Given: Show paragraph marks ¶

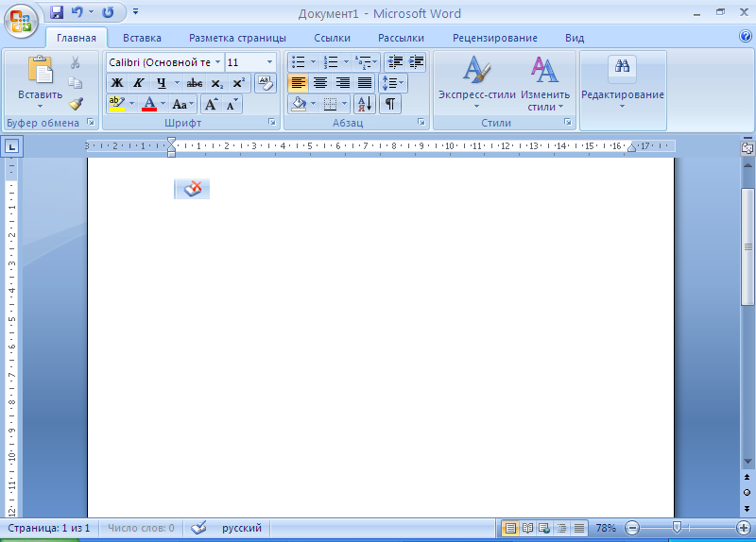Looking at the screenshot, I should [390, 104].
